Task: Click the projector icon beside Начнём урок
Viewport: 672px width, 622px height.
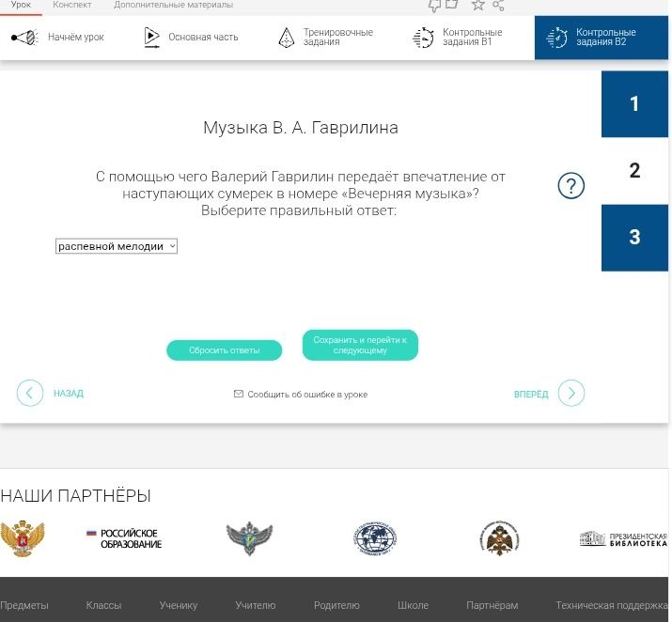Action: click(x=24, y=38)
